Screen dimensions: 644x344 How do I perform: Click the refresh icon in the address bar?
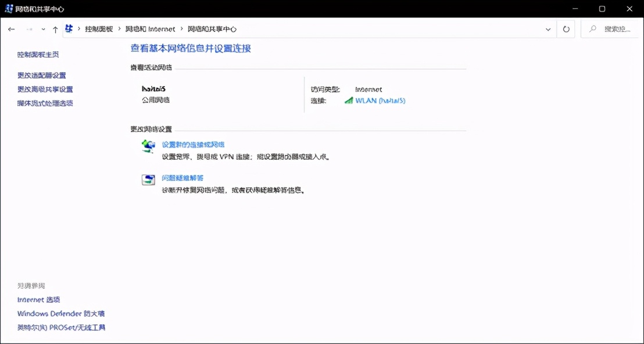pyautogui.click(x=566, y=28)
